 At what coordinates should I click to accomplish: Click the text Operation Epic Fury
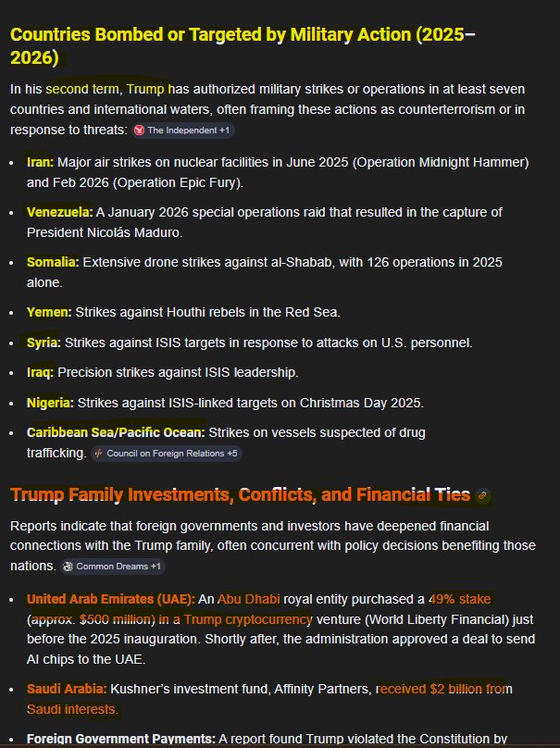177,182
